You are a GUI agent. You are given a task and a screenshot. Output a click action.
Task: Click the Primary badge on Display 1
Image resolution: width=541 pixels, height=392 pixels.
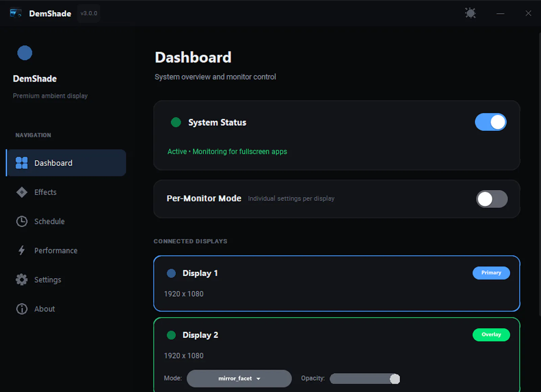[x=491, y=273]
